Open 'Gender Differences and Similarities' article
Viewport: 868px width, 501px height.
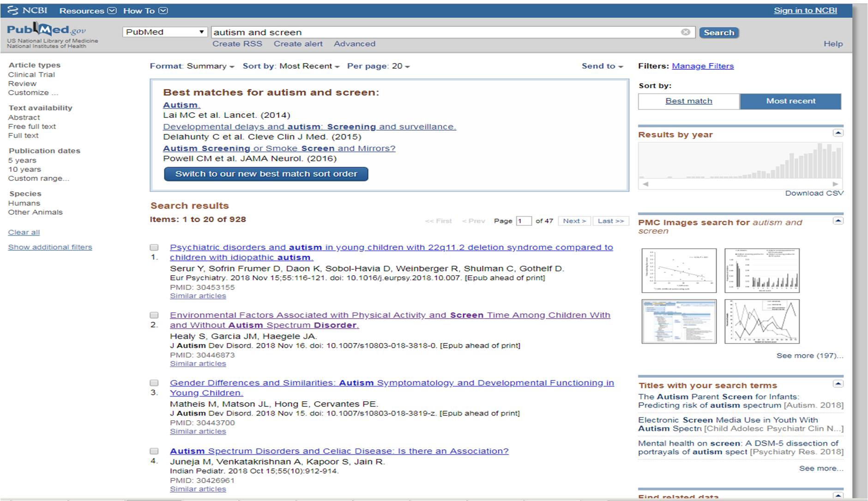pyautogui.click(x=392, y=388)
